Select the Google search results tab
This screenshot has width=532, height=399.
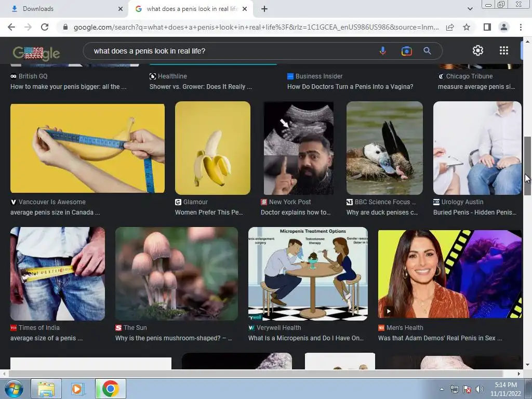pyautogui.click(x=191, y=9)
